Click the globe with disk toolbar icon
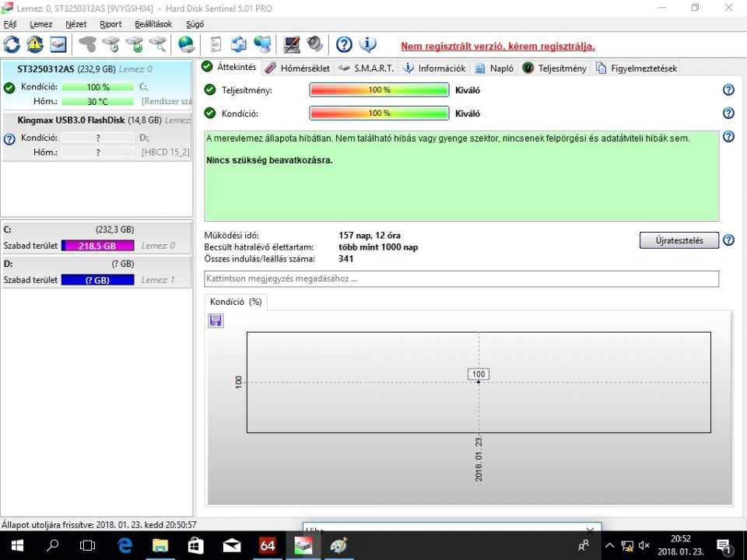This screenshot has width=747, height=560. pyautogui.click(x=186, y=45)
